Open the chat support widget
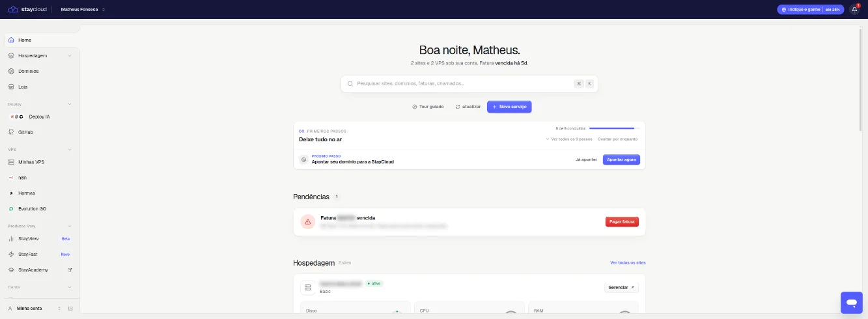Image resolution: width=868 pixels, height=319 pixels. [851, 303]
